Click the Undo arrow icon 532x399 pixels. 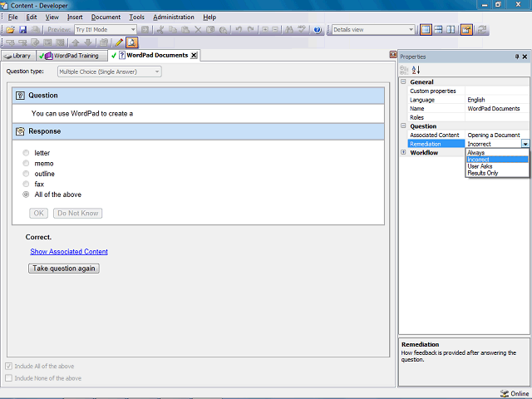point(239,30)
